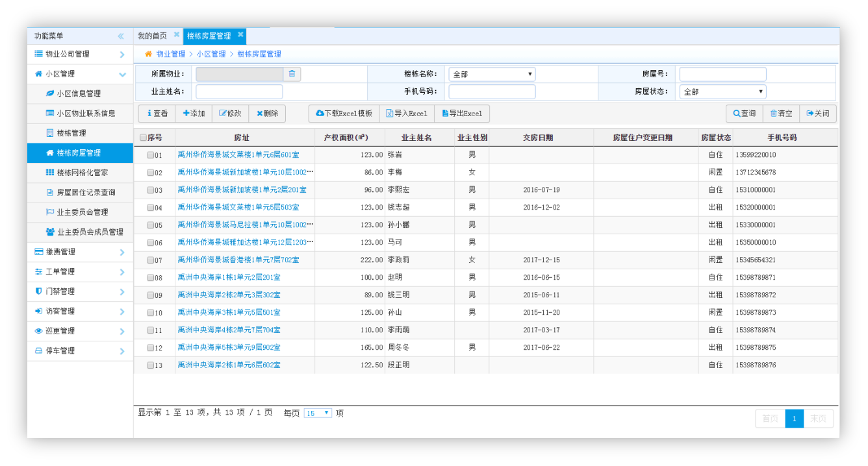Open the 每页 page-size dropdown

[x=318, y=413]
